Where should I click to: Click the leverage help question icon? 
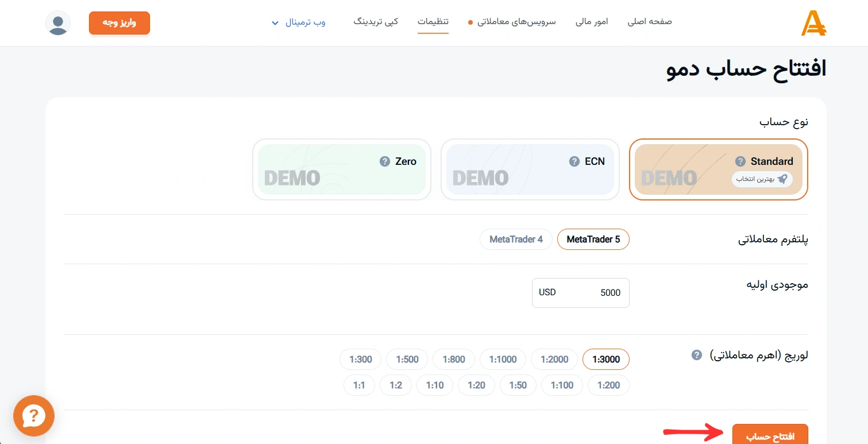(696, 354)
